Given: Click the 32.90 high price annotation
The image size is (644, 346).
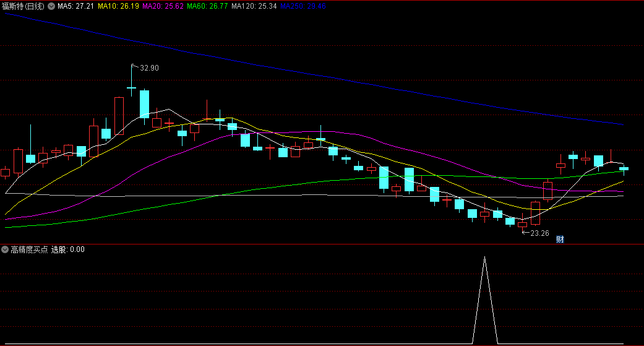Looking at the screenshot, I should (x=149, y=68).
